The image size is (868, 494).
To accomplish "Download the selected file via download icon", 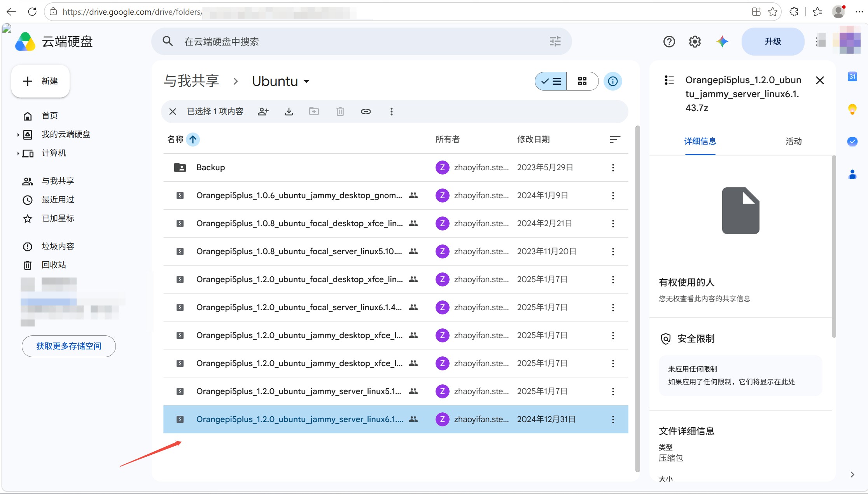I will coord(289,112).
